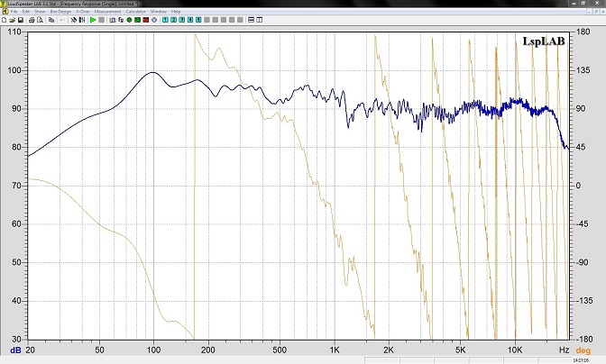Tile windows horizontally toolbar icon
The width and height of the screenshot is (606, 364).
(x=252, y=20)
